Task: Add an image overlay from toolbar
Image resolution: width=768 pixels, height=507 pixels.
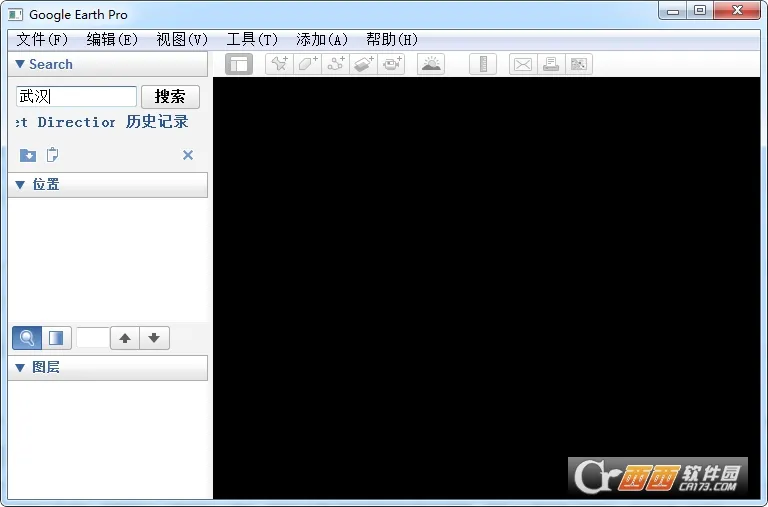Action: coord(363,64)
